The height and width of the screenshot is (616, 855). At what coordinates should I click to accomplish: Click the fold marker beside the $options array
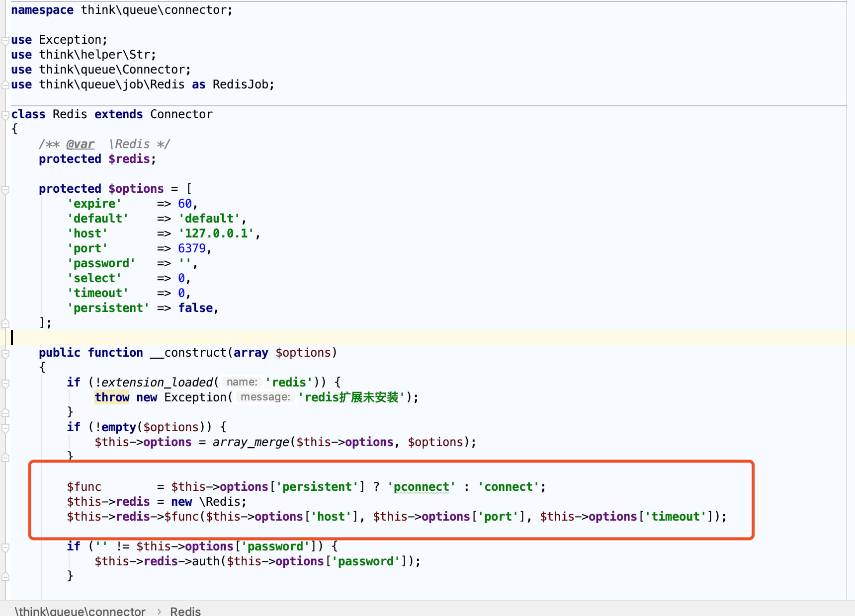click(5, 189)
